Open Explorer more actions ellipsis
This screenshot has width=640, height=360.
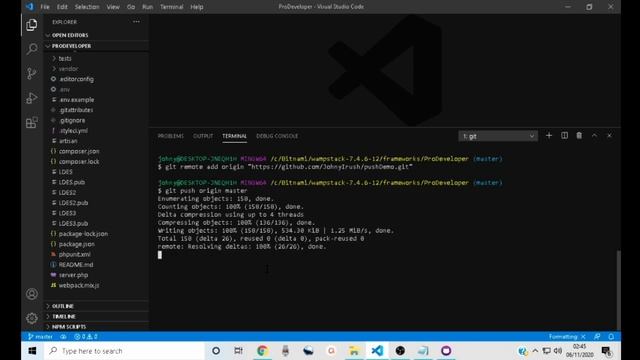(x=136, y=22)
